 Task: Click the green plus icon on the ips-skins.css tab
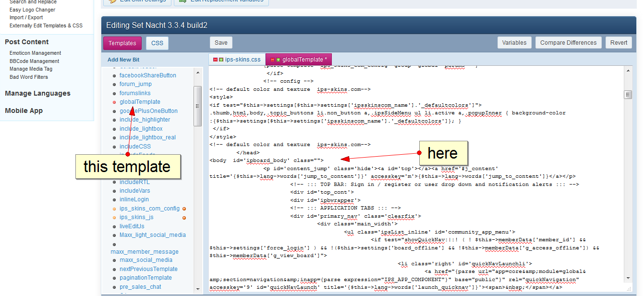tap(221, 60)
